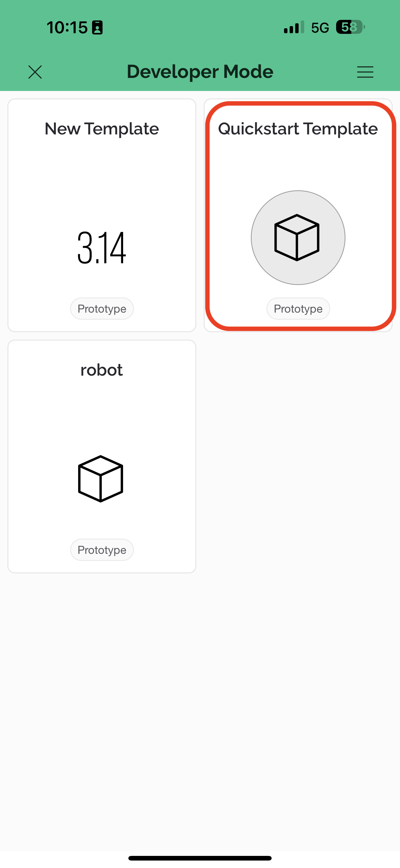Screen dimensions: 400x868
Task: Tap the 10:15 clock in status bar
Action: (67, 28)
